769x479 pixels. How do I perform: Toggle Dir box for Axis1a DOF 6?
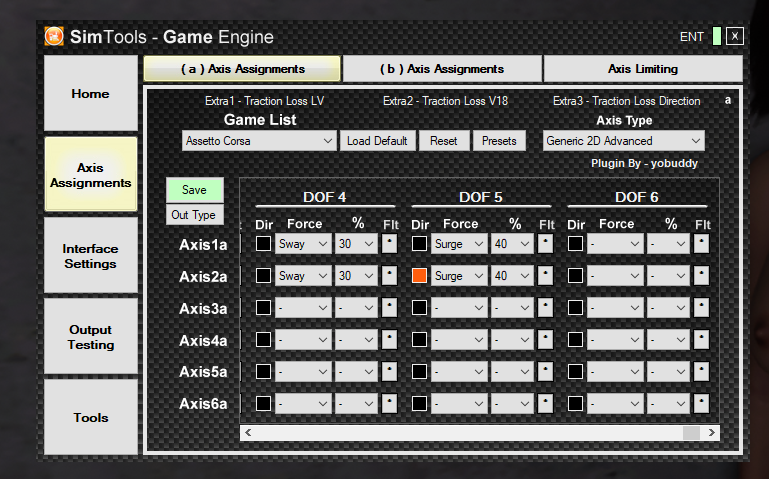pos(575,244)
